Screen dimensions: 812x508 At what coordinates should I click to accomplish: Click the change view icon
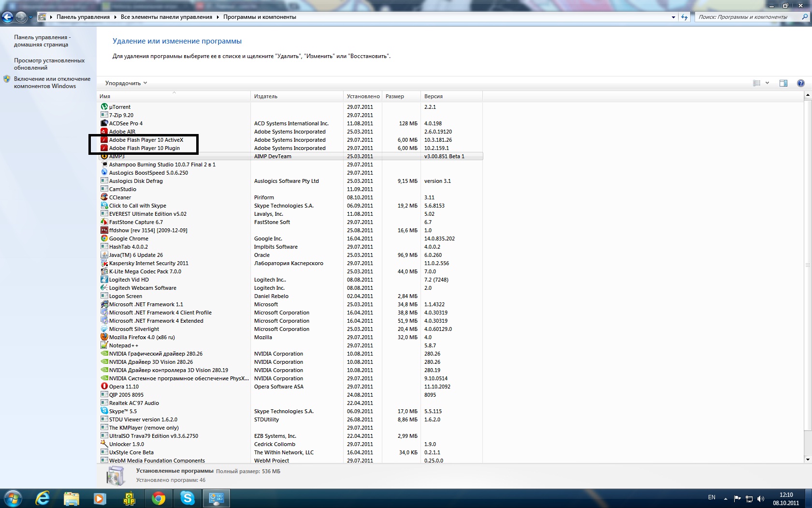click(x=757, y=83)
